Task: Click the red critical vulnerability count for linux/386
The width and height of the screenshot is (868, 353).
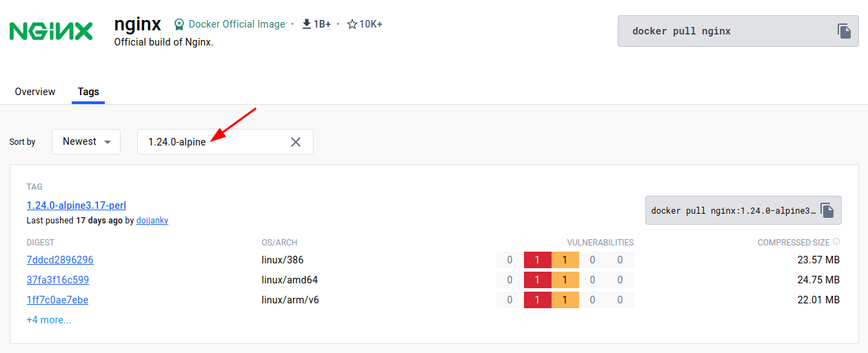Action: point(538,260)
